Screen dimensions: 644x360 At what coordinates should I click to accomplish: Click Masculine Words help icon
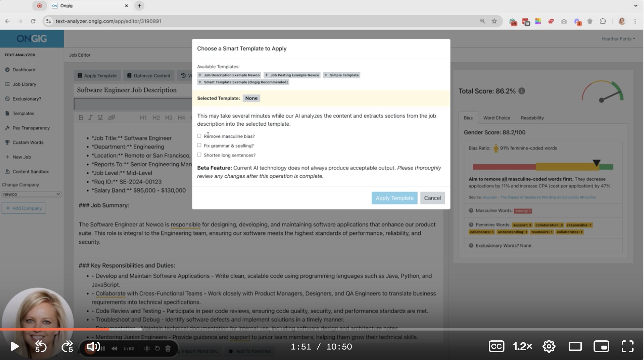pyautogui.click(x=471, y=210)
